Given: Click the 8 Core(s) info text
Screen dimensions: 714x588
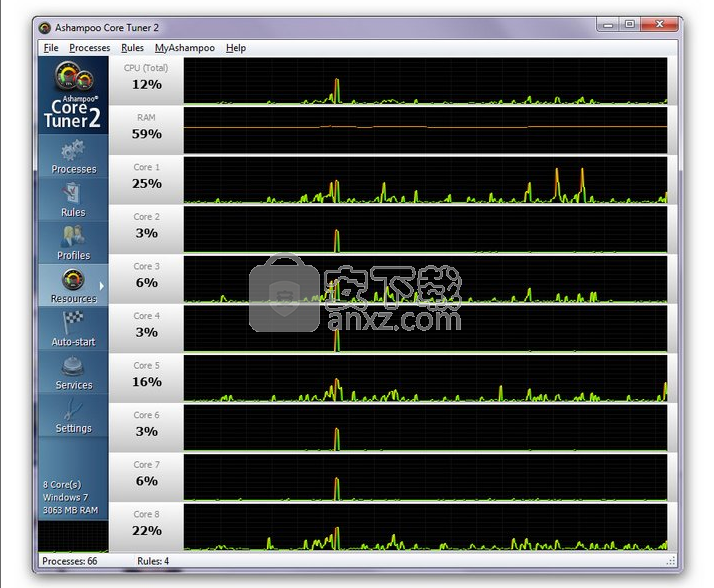Looking at the screenshot, I should (62, 485).
